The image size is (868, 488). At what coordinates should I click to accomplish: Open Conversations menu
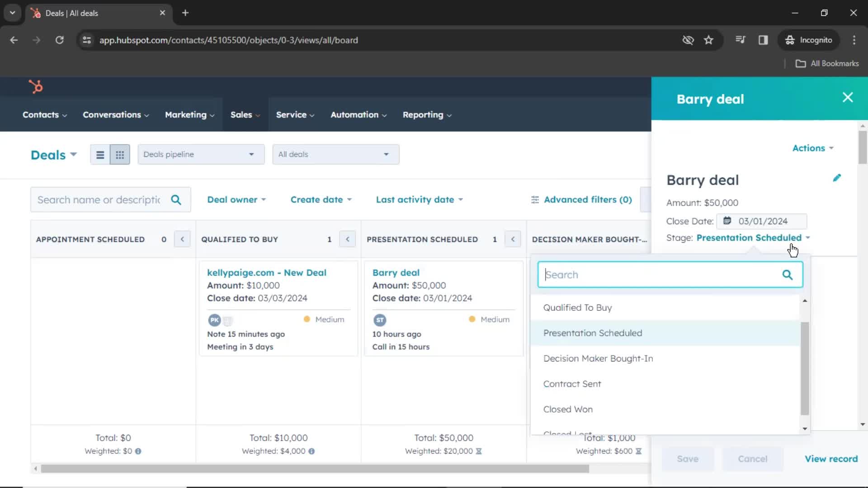pos(116,115)
